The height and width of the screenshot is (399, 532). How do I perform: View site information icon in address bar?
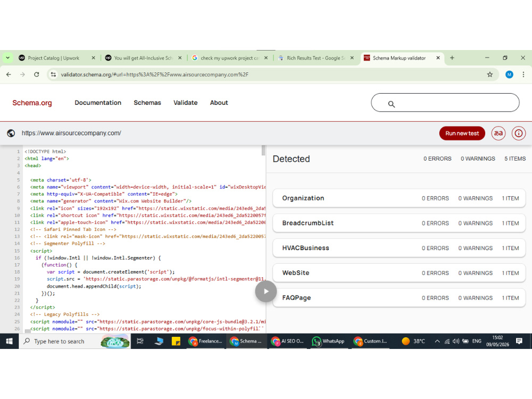(53, 74)
